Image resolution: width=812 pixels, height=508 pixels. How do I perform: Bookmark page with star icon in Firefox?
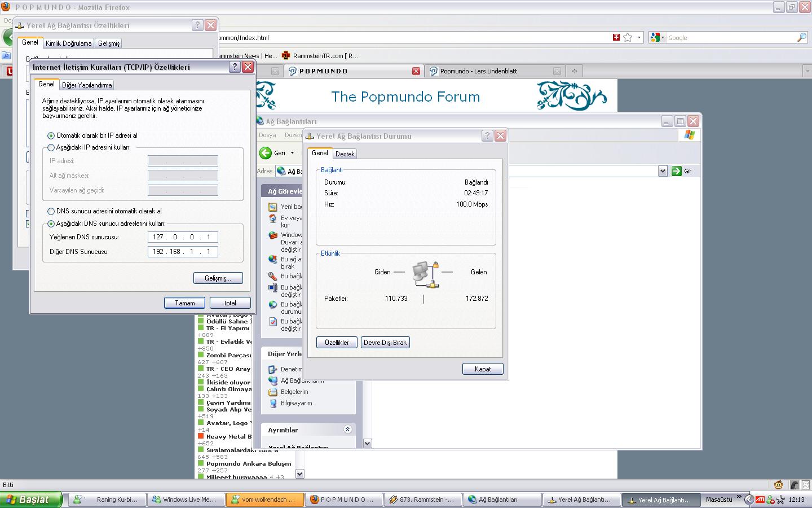628,37
